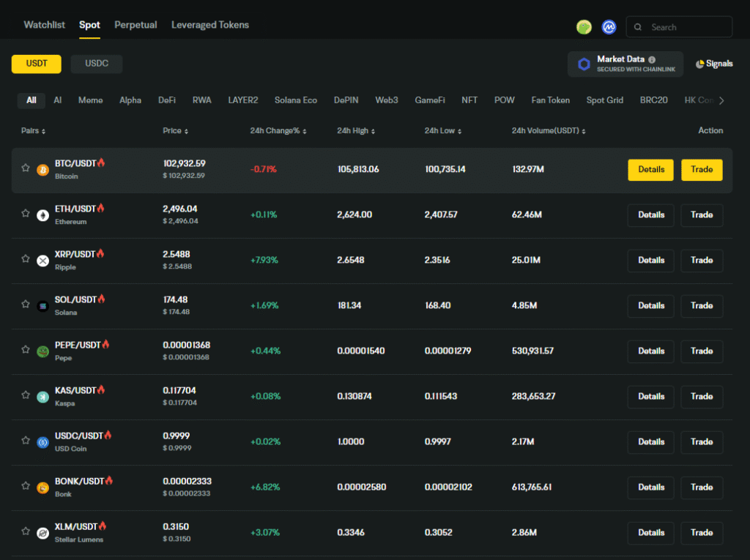Click the Ethereum coin logo
Image resolution: width=750 pixels, height=560 pixels.
pos(42,214)
